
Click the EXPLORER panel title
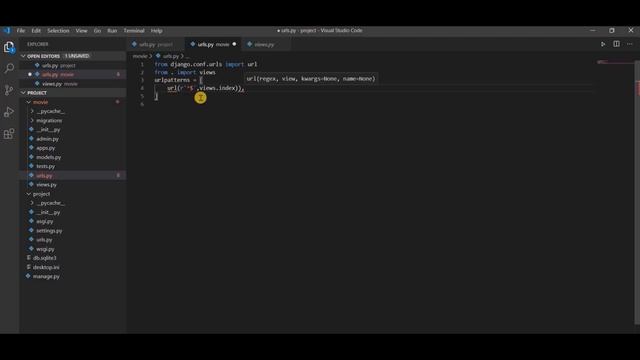(x=38, y=44)
